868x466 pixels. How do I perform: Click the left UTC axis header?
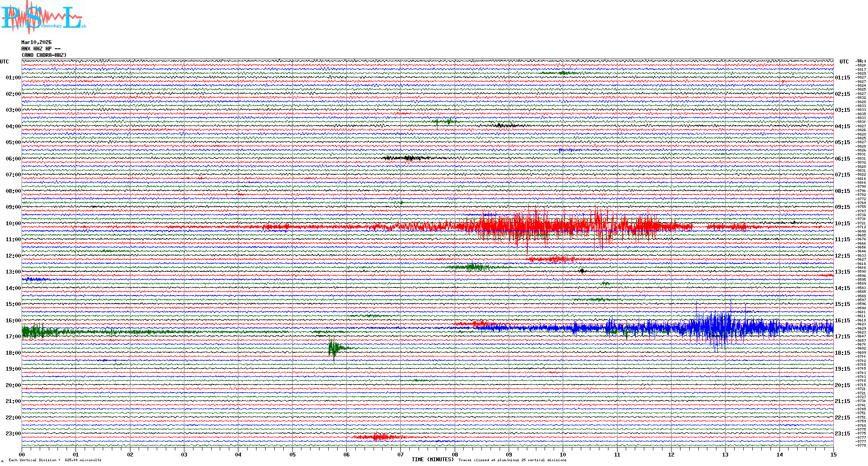(4, 62)
